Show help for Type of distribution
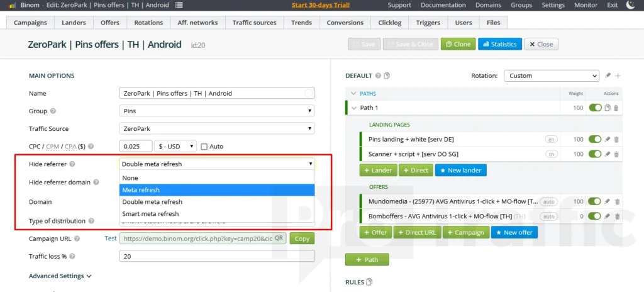 point(91,221)
